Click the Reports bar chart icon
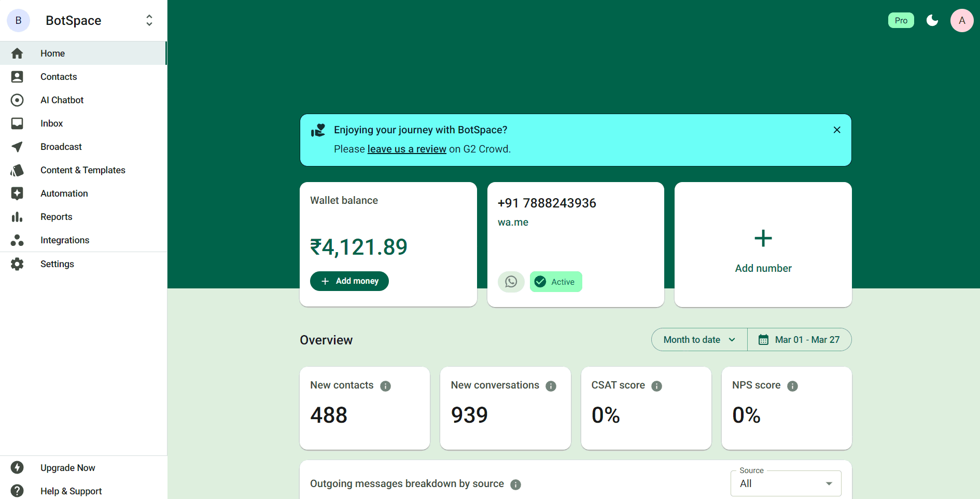The image size is (980, 499). point(17,217)
